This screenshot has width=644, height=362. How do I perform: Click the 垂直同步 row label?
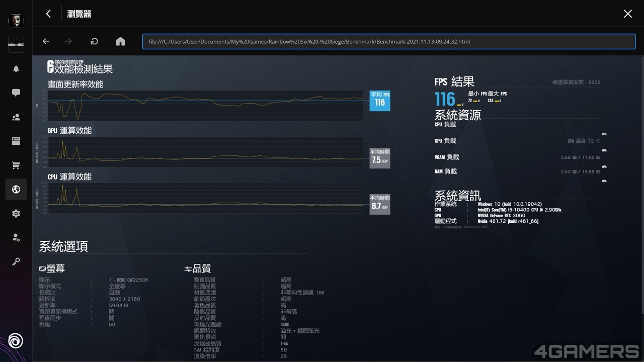tap(51, 318)
